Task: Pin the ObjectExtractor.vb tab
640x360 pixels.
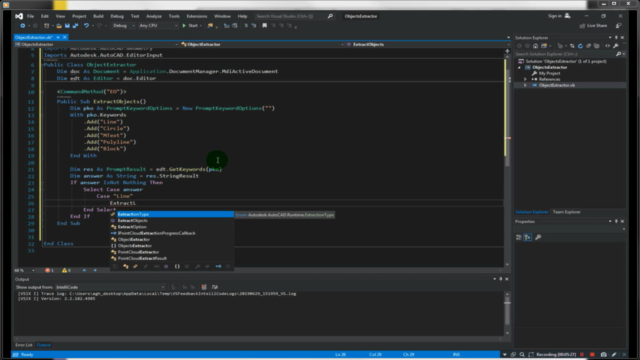Action: [58, 37]
